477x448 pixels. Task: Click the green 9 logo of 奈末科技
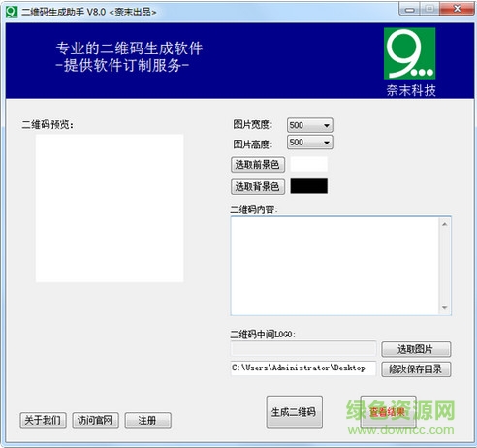click(x=409, y=53)
